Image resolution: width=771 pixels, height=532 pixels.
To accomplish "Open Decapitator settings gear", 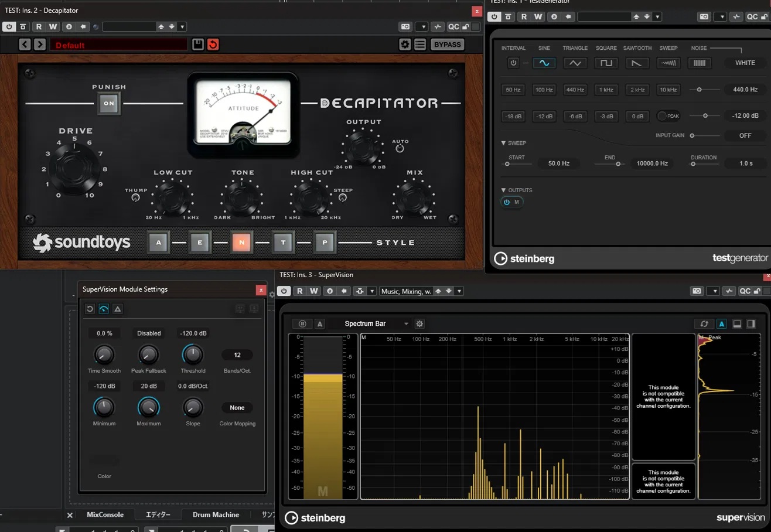I will (x=405, y=45).
